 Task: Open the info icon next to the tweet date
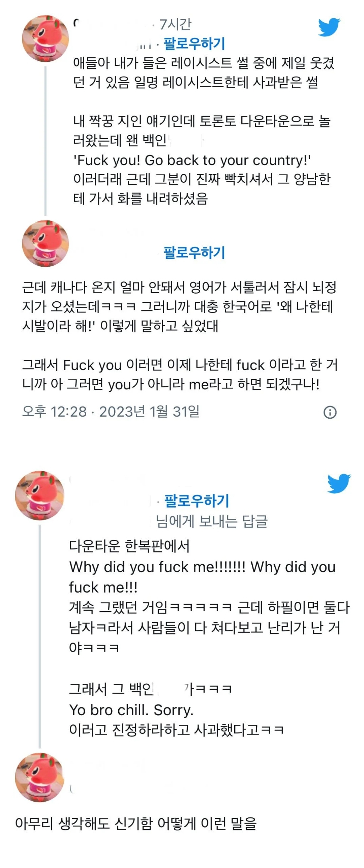point(330,412)
